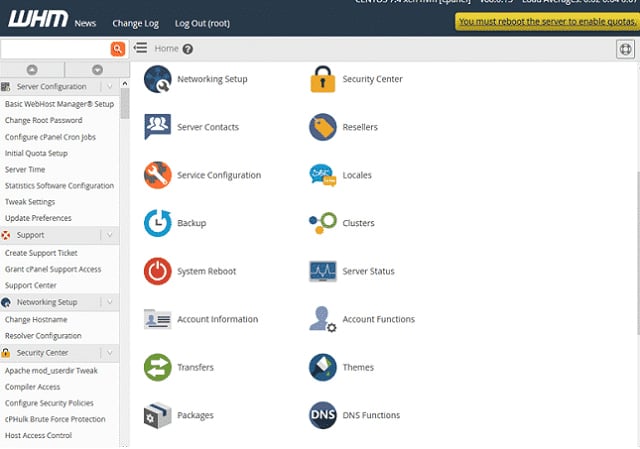
Task: Open the Account Functions user icon
Action: pos(322,319)
